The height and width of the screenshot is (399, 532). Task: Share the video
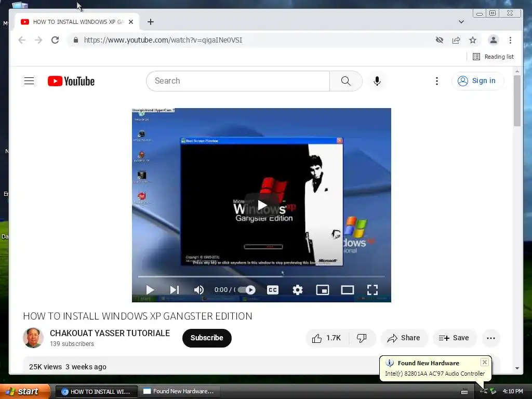coord(404,338)
